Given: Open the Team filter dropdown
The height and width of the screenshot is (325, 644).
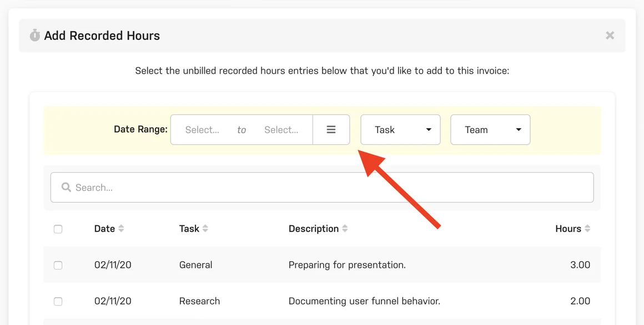Looking at the screenshot, I should pos(490,129).
